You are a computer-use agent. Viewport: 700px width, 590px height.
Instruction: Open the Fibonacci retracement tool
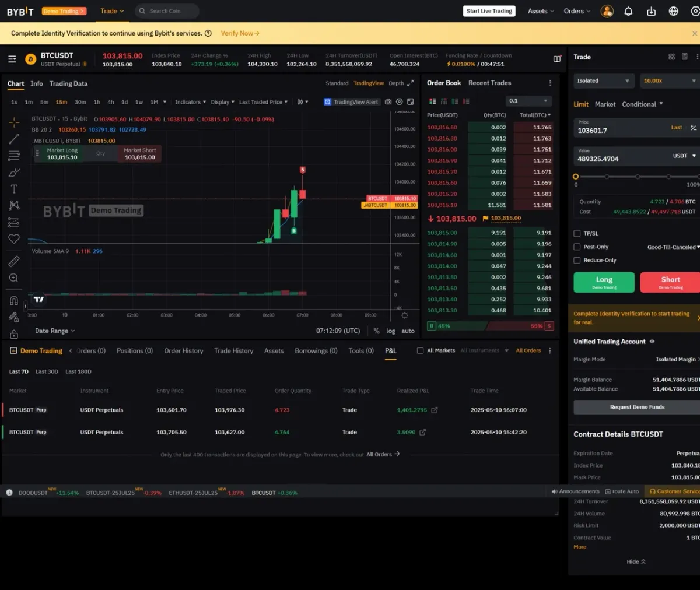click(14, 156)
